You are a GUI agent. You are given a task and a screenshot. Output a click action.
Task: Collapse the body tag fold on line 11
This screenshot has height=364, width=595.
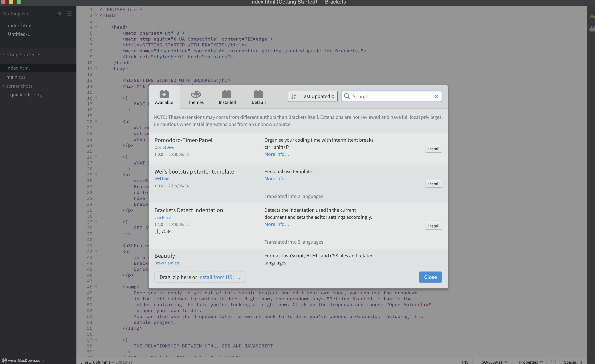[96, 68]
